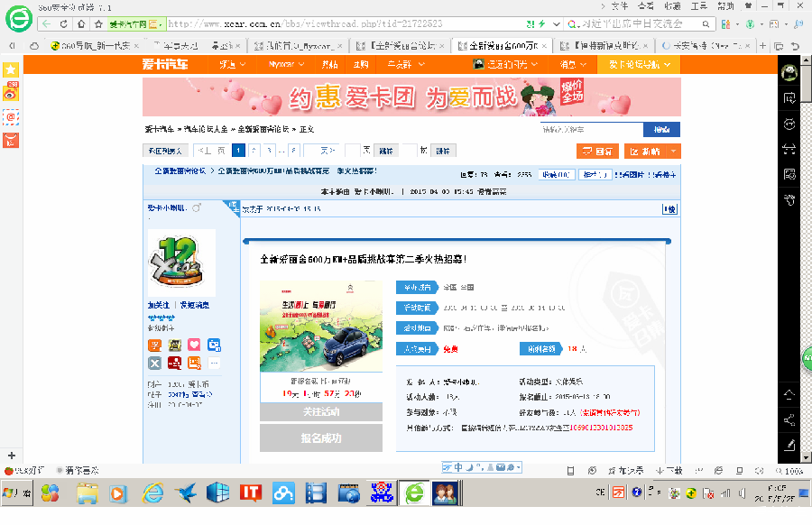
Task: Open Internet Explorer from the taskbar
Action: tap(152, 493)
